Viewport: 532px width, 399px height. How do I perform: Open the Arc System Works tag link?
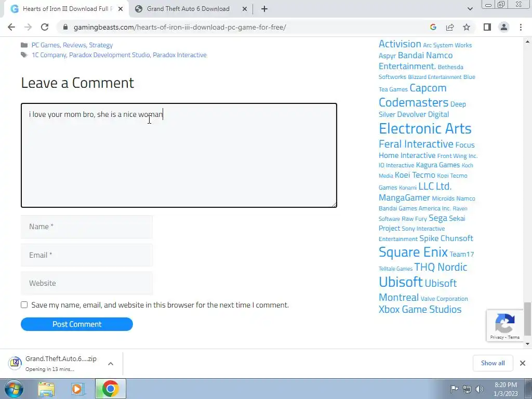447,45
